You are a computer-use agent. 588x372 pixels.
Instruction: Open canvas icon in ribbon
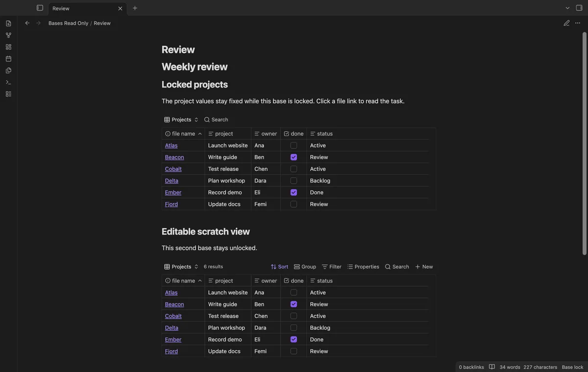tap(8, 47)
